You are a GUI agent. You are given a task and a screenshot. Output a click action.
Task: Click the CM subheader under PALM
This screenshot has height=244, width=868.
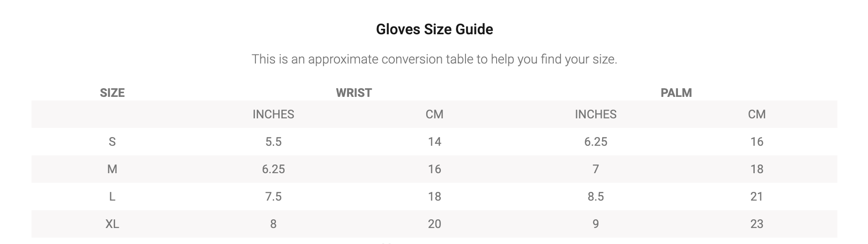coord(757,114)
